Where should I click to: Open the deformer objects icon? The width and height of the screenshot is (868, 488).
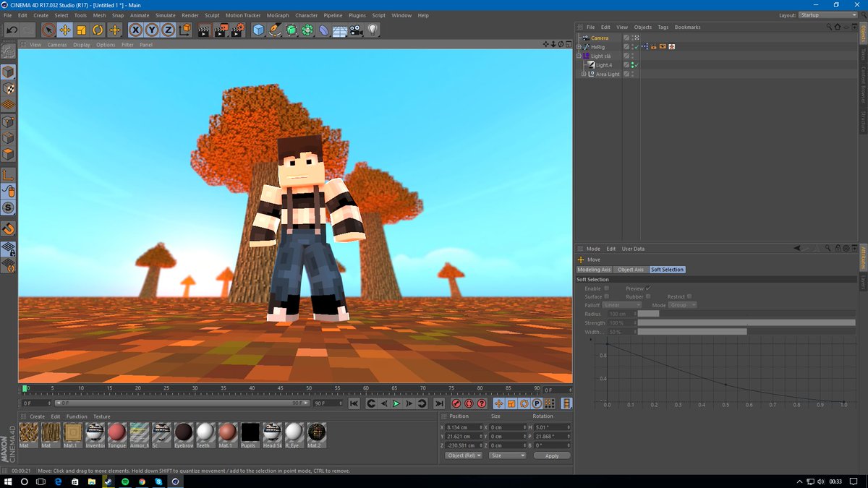[323, 30]
